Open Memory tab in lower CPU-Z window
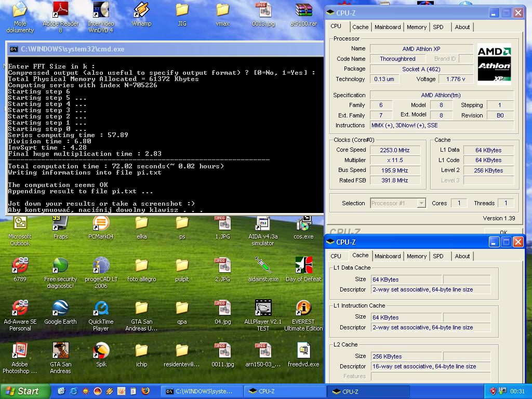Screen dimensions: 532x399 tap(417, 256)
